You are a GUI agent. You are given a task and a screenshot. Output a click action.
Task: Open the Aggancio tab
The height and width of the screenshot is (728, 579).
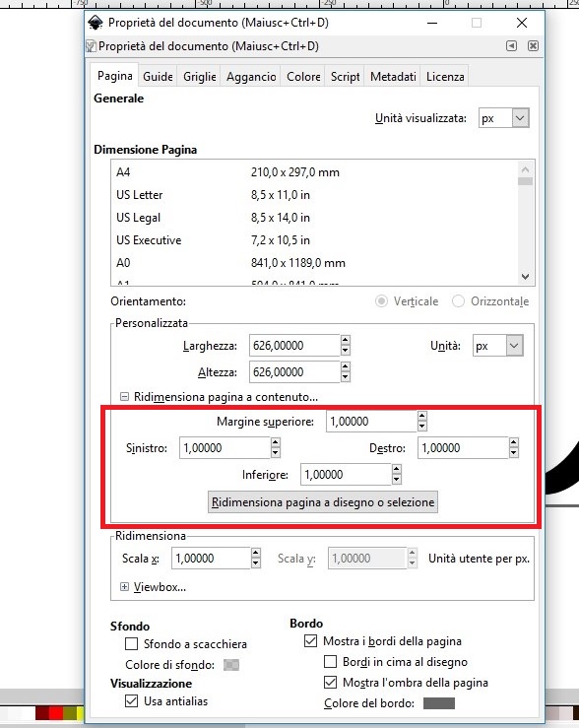point(251,76)
